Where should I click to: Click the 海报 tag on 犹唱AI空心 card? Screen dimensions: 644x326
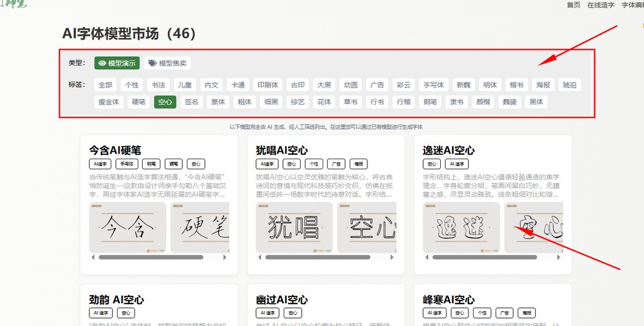[x=358, y=164]
